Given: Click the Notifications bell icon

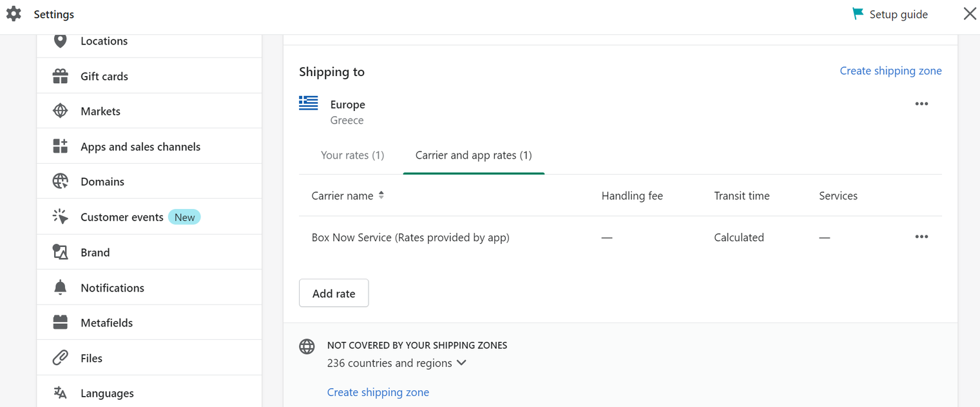Looking at the screenshot, I should (60, 288).
